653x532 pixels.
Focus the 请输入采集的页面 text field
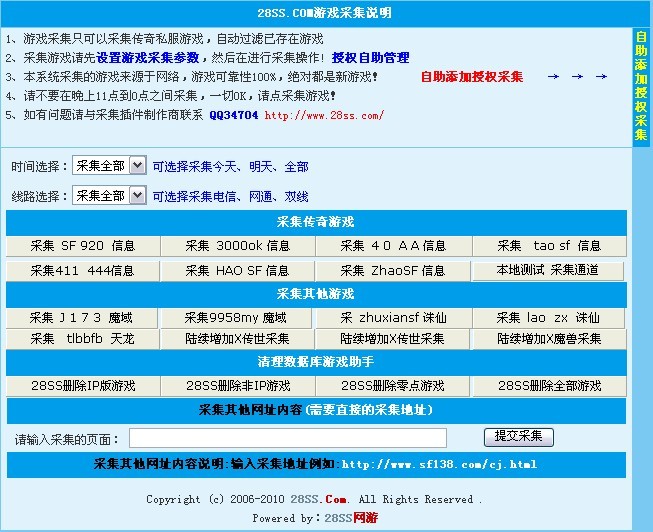[288, 438]
